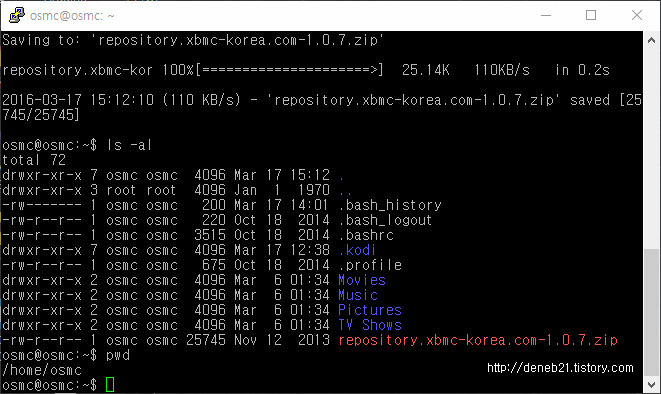Screen dimensions: 661x394
Task: Click the green terminal cursor block
Action: 110,384
